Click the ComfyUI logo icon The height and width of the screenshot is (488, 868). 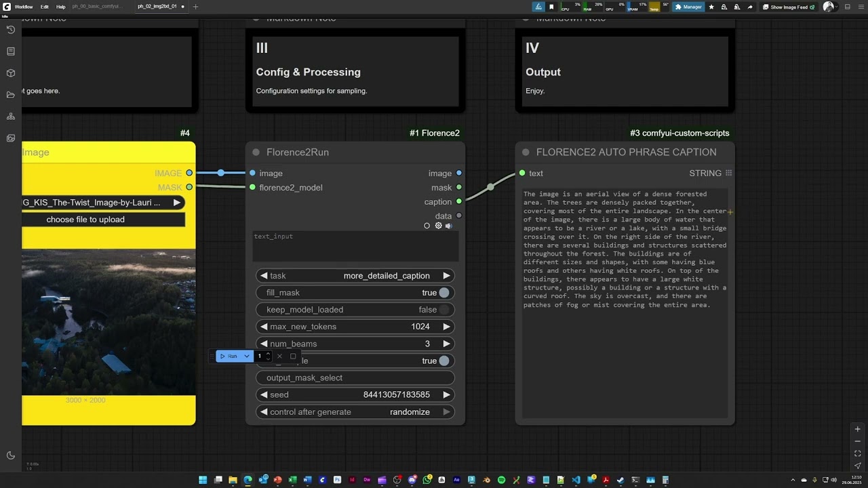6,6
